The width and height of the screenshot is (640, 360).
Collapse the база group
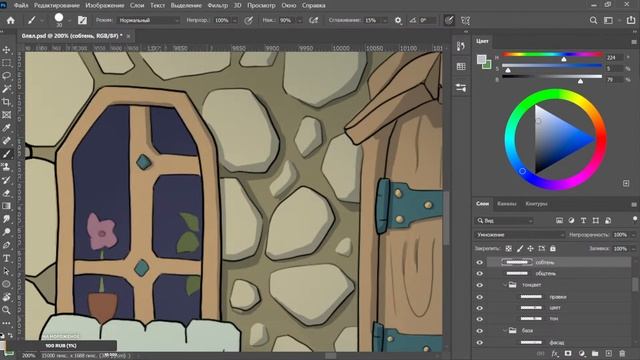click(505, 331)
